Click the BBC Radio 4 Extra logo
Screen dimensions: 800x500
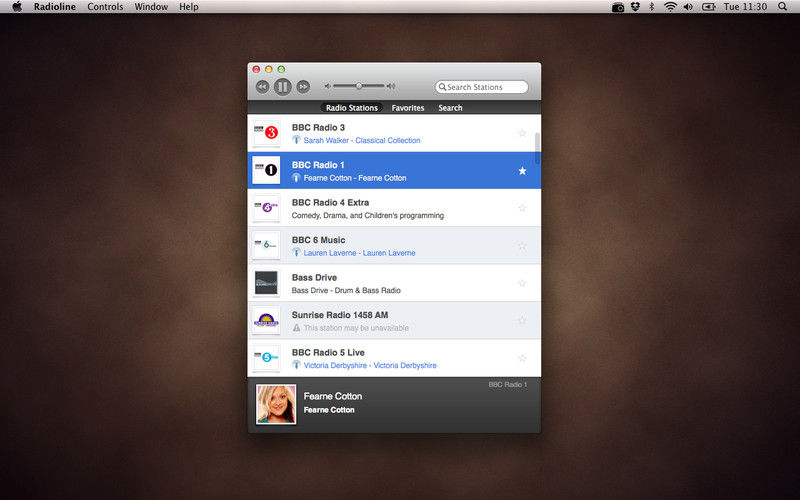(x=266, y=208)
